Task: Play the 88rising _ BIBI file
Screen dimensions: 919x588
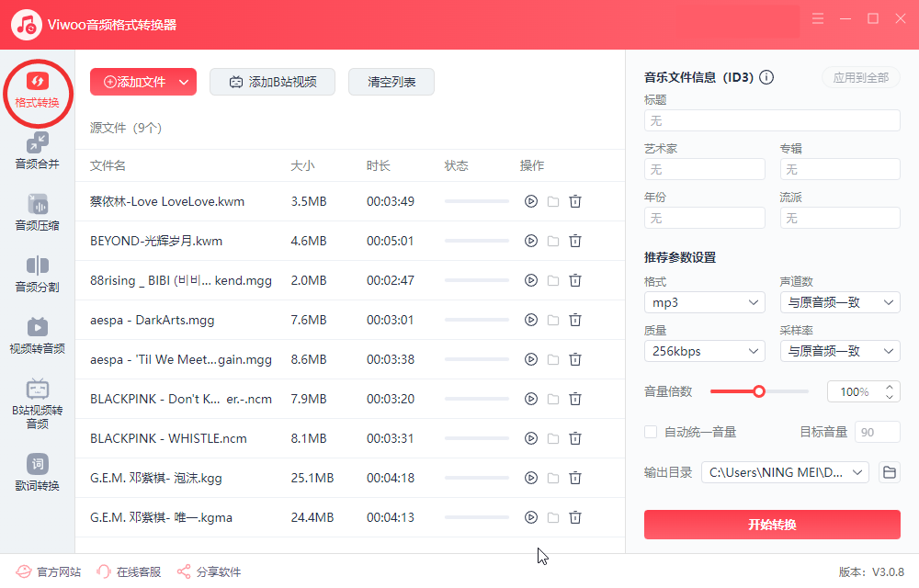Action: (x=531, y=280)
